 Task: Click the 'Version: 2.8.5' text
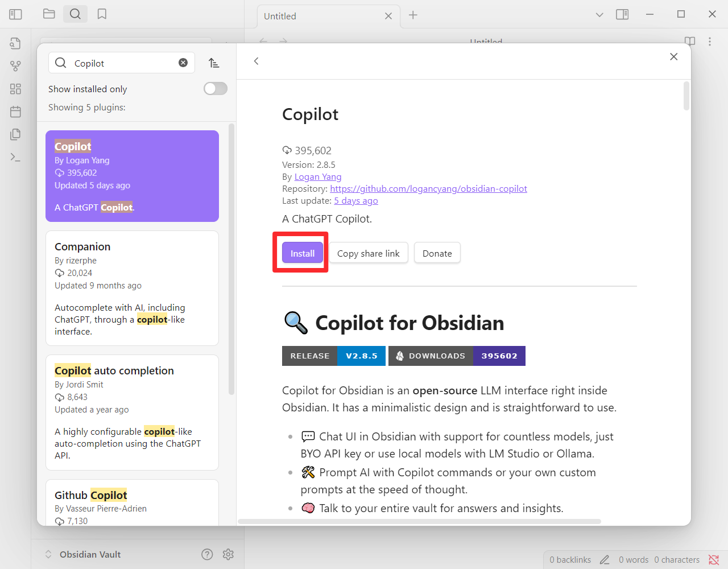(x=309, y=164)
